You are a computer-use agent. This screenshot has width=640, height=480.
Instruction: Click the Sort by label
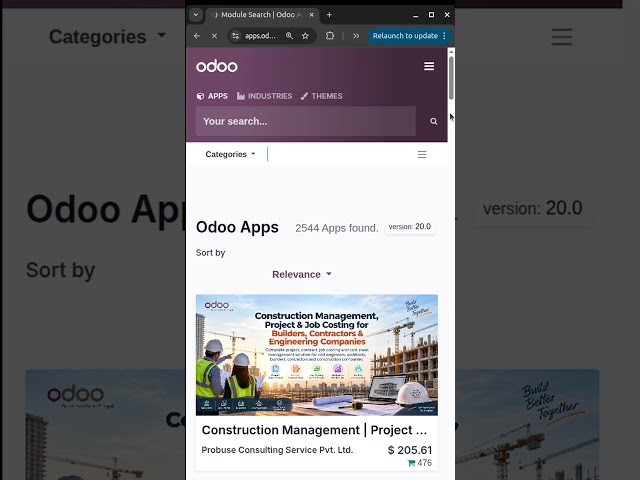click(x=210, y=253)
